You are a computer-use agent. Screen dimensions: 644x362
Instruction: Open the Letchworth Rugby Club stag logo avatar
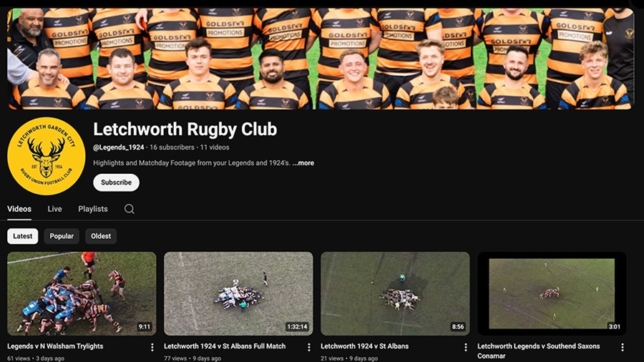click(46, 157)
